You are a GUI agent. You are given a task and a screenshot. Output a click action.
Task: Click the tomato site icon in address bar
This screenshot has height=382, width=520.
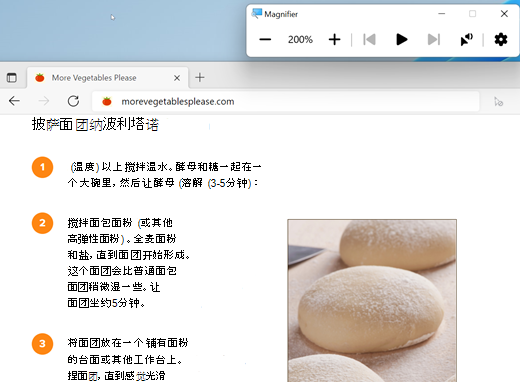click(107, 101)
